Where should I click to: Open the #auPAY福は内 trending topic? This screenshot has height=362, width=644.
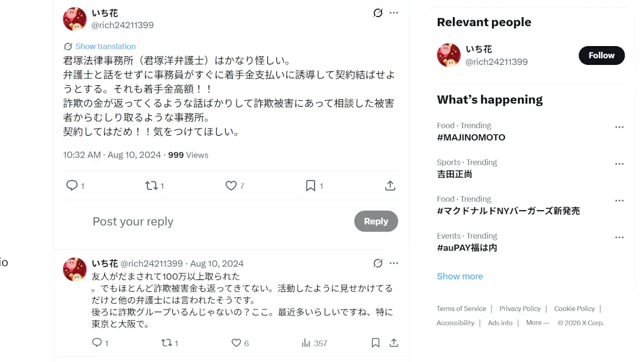[x=467, y=248]
